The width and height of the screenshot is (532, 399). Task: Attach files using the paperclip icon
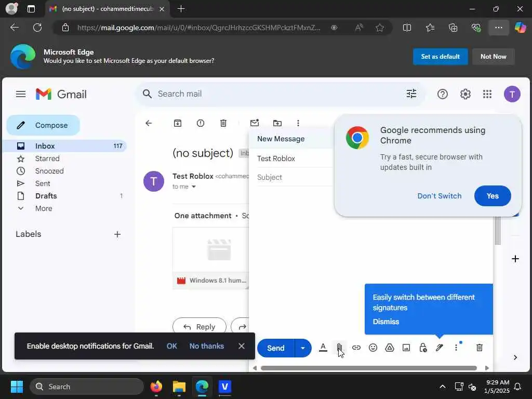[339, 348]
